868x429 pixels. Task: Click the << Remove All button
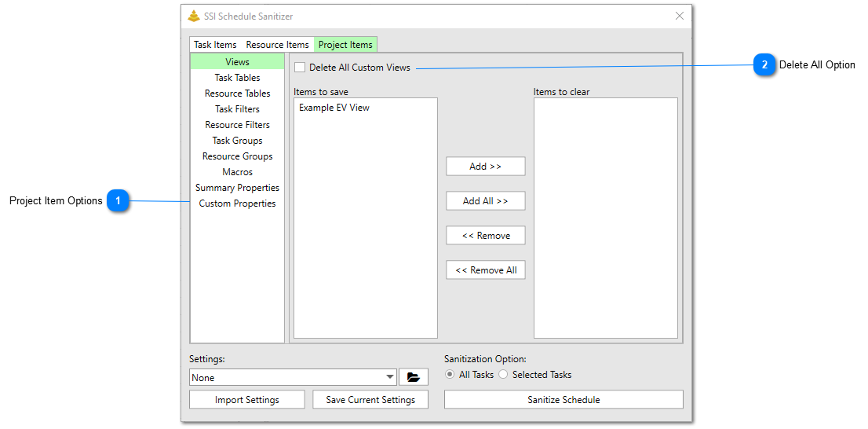[486, 270]
